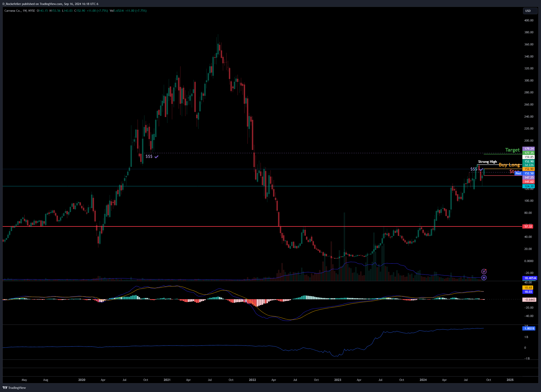The image size is (541, 392).
Task: Click the blue Post price tag
Action: pyautogui.click(x=518, y=173)
